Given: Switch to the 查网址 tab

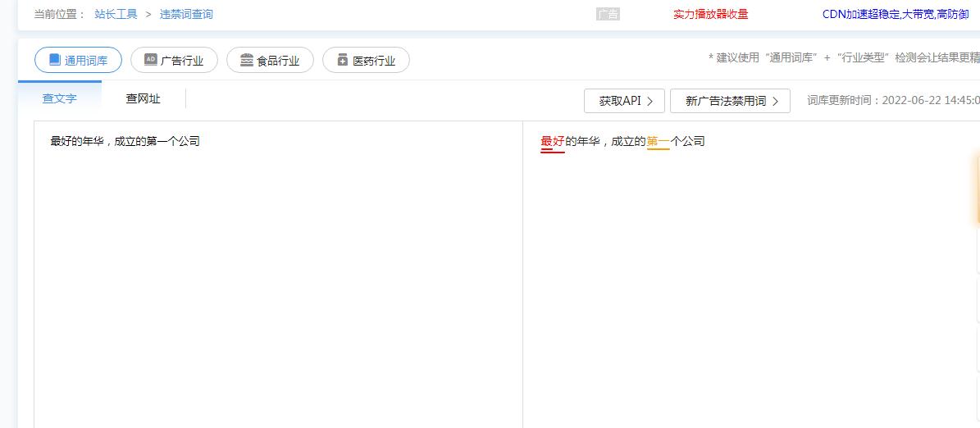Looking at the screenshot, I should click(x=144, y=98).
